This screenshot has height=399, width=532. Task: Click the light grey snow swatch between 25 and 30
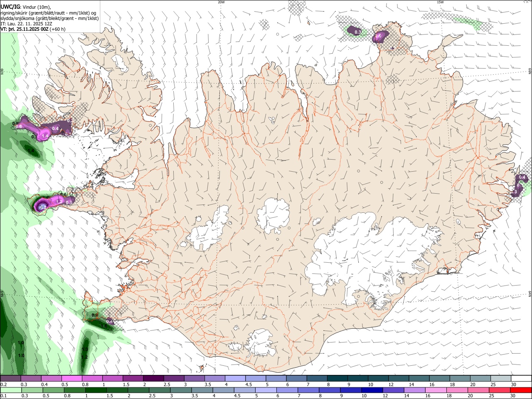[501, 378]
